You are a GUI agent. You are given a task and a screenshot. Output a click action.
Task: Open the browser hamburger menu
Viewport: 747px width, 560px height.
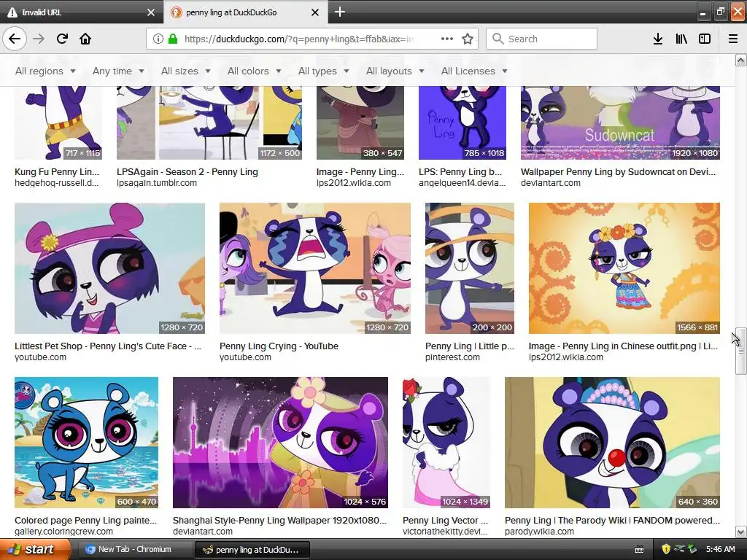click(732, 39)
